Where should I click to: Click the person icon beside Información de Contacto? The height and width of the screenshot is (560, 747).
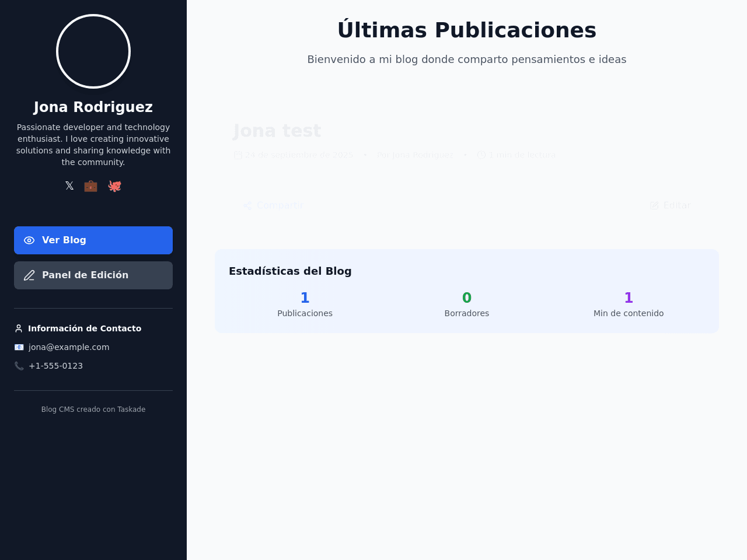click(x=19, y=328)
